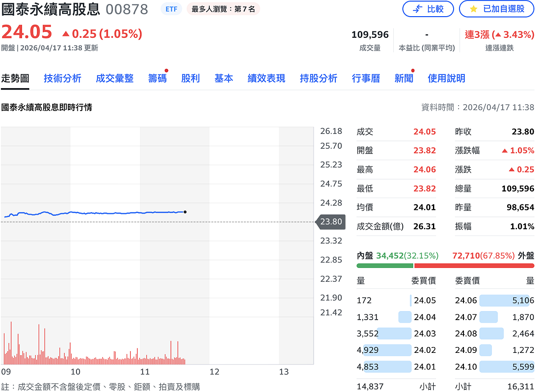The image size is (540, 392).
Task: Click the 比較 compare button
Action: point(428,9)
